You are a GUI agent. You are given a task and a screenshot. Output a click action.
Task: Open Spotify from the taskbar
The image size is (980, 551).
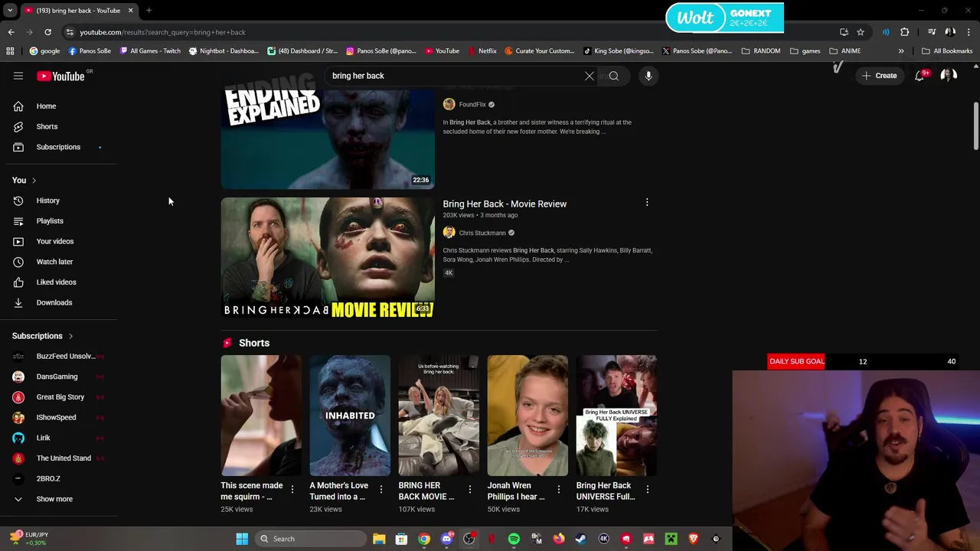coord(514,539)
